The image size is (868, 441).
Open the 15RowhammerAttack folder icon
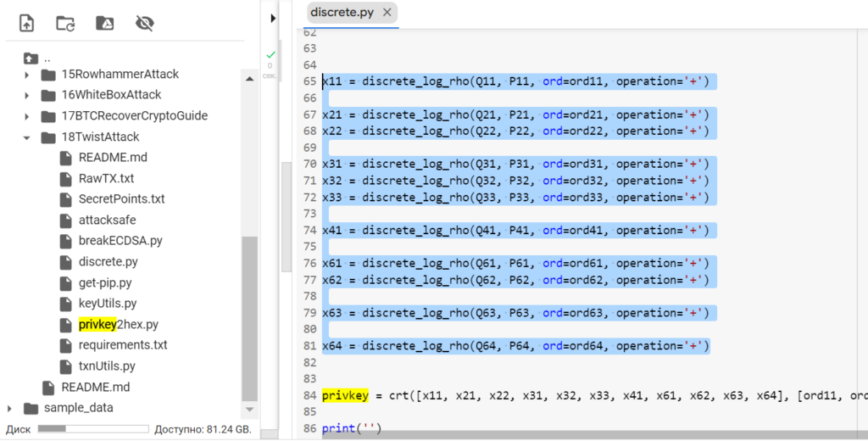coord(48,75)
